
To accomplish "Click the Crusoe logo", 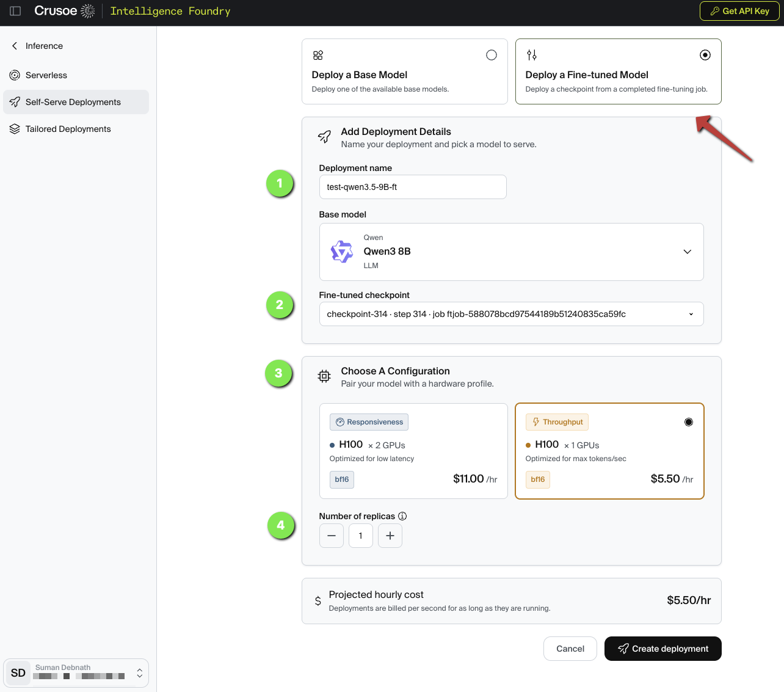I will (65, 11).
